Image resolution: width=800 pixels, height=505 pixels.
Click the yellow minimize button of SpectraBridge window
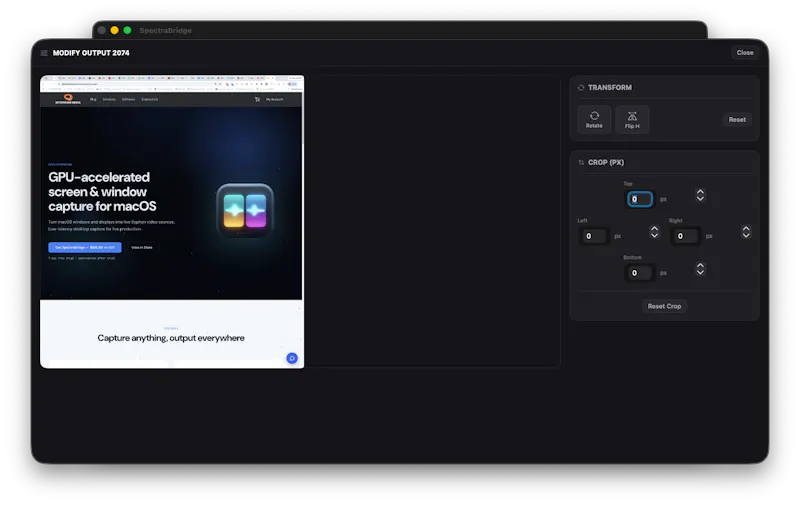coord(114,30)
